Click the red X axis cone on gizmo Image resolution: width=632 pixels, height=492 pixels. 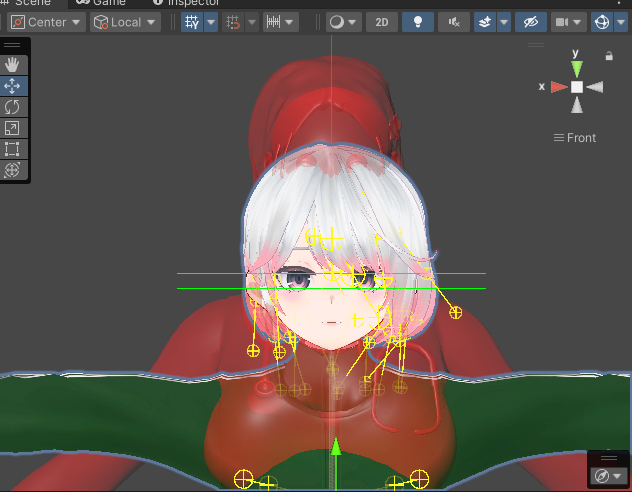[558, 88]
